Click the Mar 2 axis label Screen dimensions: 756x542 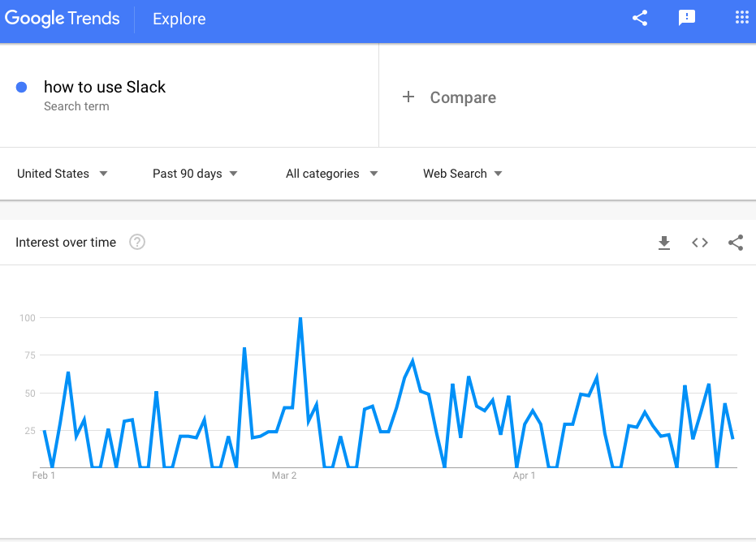click(284, 475)
